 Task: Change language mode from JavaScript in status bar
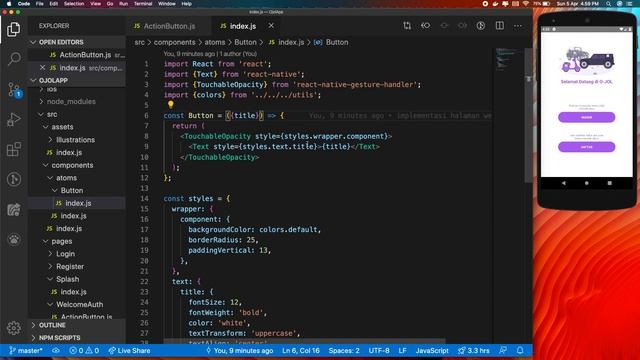[x=432, y=351]
